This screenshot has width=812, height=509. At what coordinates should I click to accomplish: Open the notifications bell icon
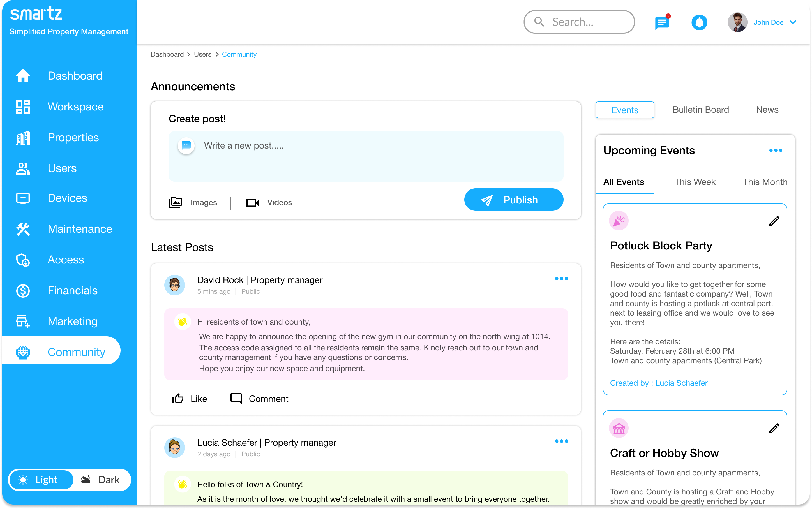(x=699, y=22)
